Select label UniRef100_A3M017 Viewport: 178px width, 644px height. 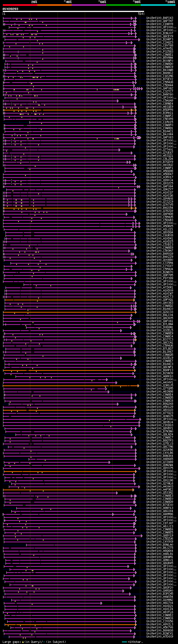point(160,177)
